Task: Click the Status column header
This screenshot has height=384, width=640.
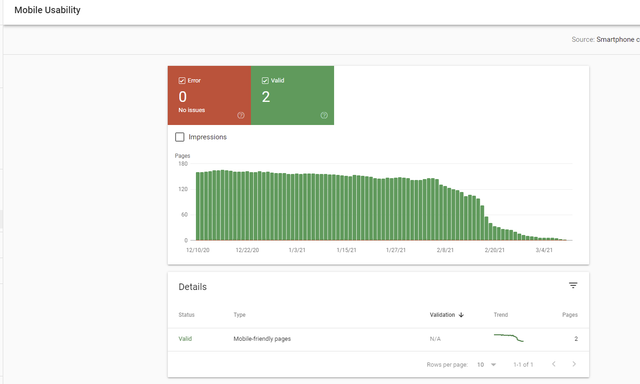Action: tap(187, 315)
